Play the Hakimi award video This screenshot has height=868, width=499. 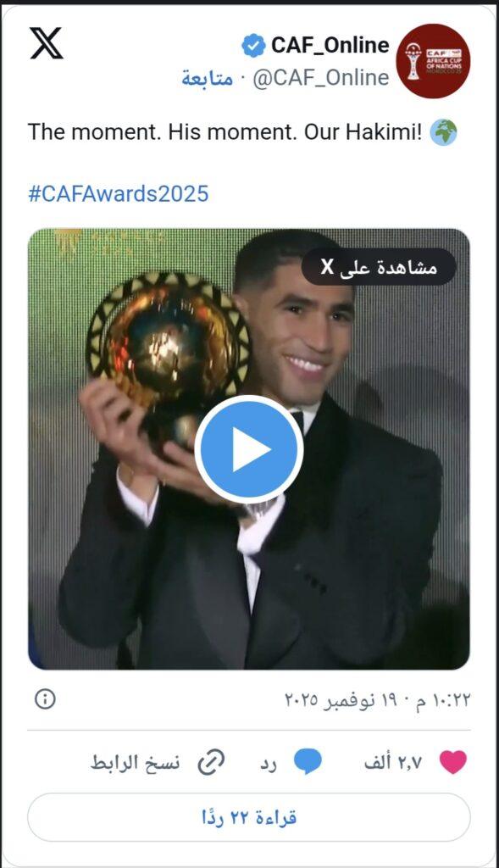click(249, 449)
